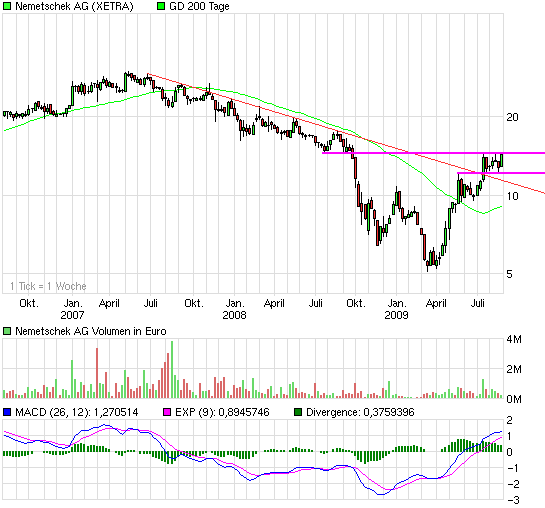Screen dimensions: 545x508
Task: Click the upper magenta horizontal resistance line
Action: 433,153
